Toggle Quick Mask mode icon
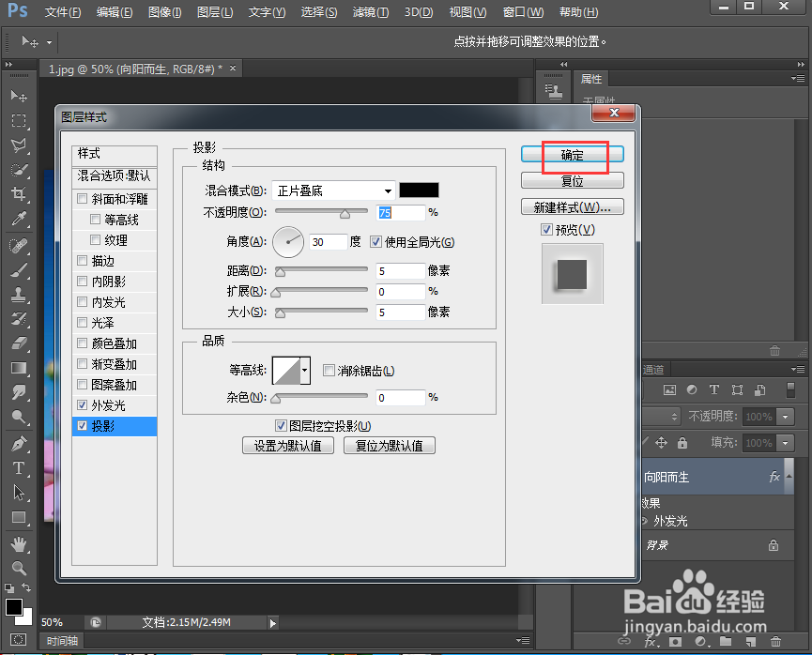 point(18,639)
